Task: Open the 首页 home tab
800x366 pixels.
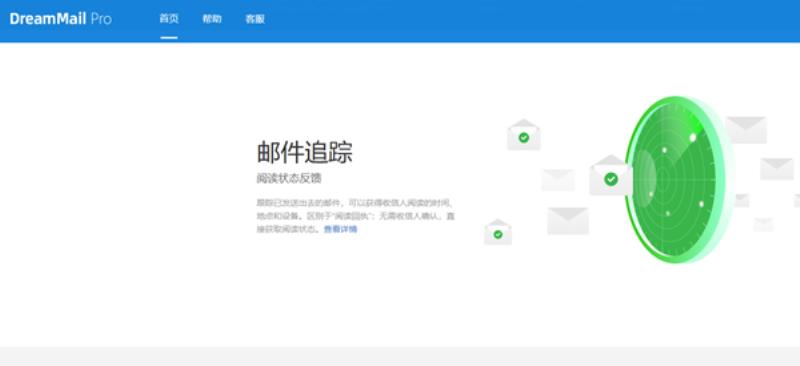Action: point(169,19)
